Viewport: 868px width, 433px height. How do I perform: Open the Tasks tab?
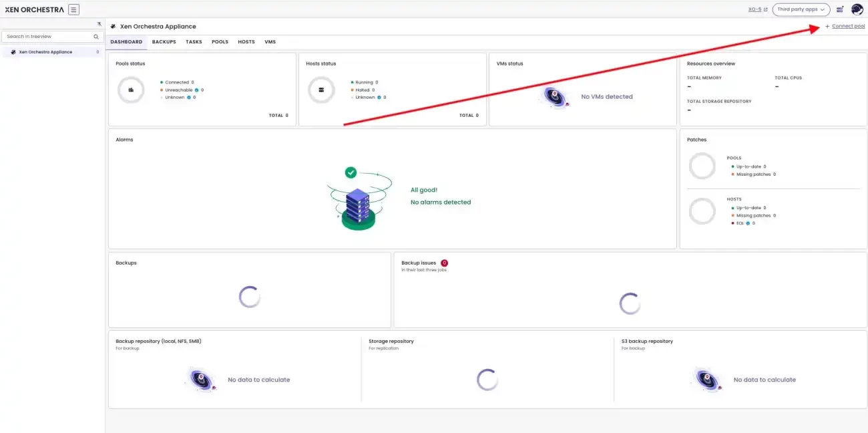[x=194, y=41]
